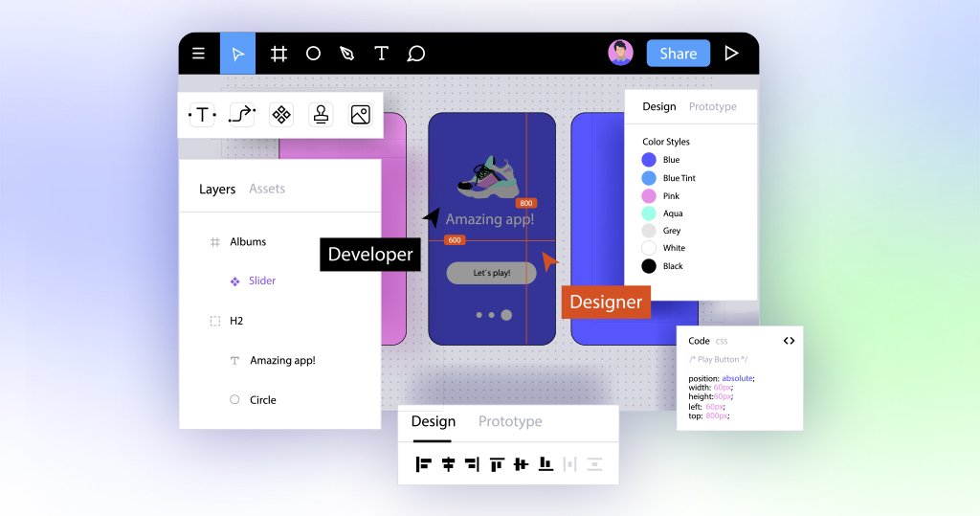Toggle the code view brackets icon

click(x=789, y=341)
